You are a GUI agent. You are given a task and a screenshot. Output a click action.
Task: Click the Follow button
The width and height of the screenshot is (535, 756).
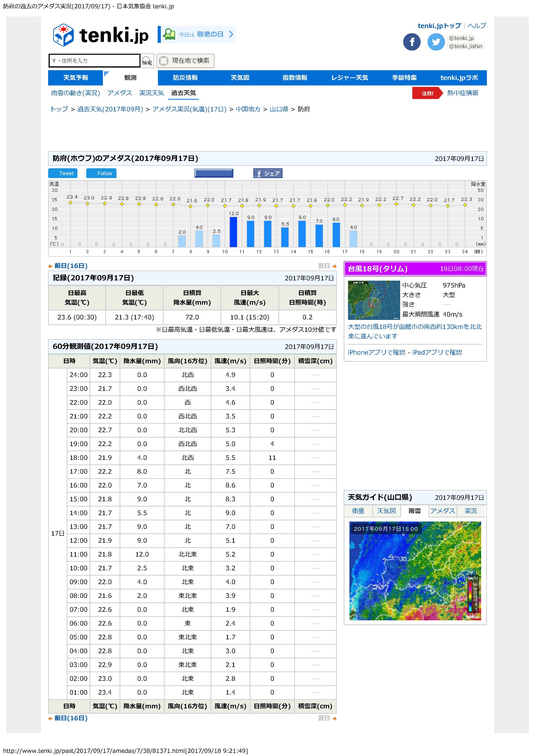[101, 173]
